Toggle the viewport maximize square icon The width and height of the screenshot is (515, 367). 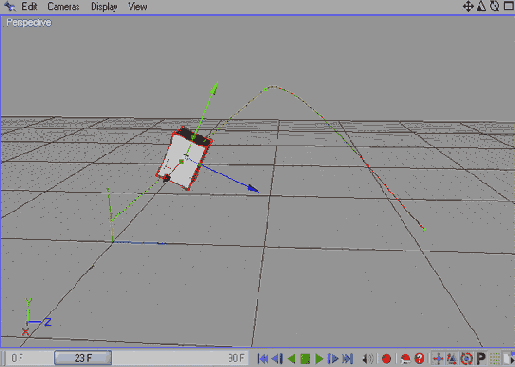(x=509, y=6)
